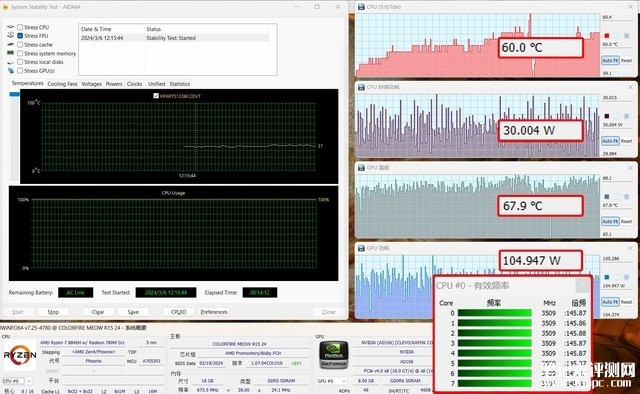Screen dimensions: 640x394
Task: Click the sensor icon of CPU (Tctl/Tdie) graph window
Action: (x=361, y=7)
